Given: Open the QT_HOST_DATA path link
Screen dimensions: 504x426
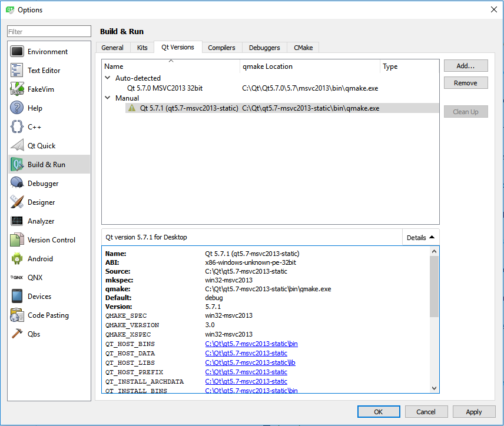Looking at the screenshot, I should tap(246, 353).
